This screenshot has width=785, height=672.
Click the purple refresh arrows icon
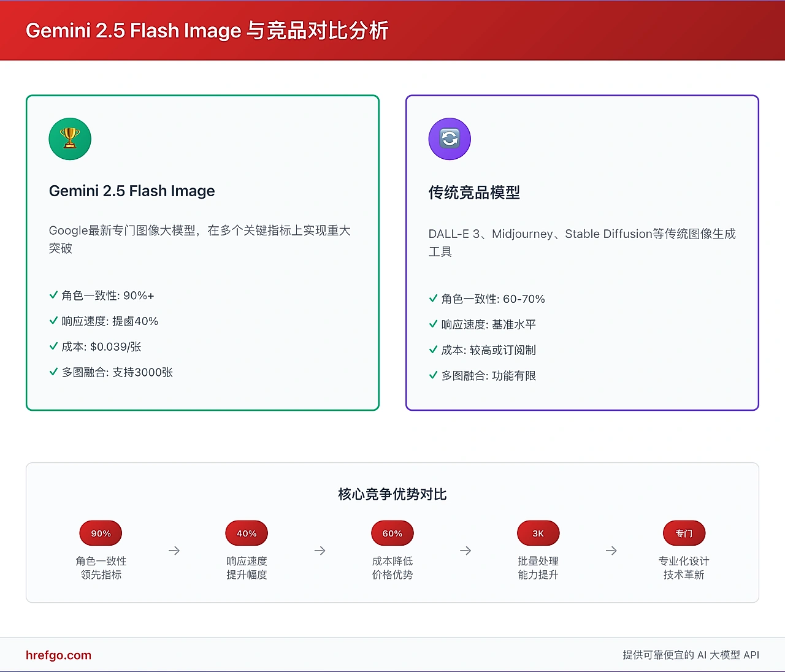450,139
